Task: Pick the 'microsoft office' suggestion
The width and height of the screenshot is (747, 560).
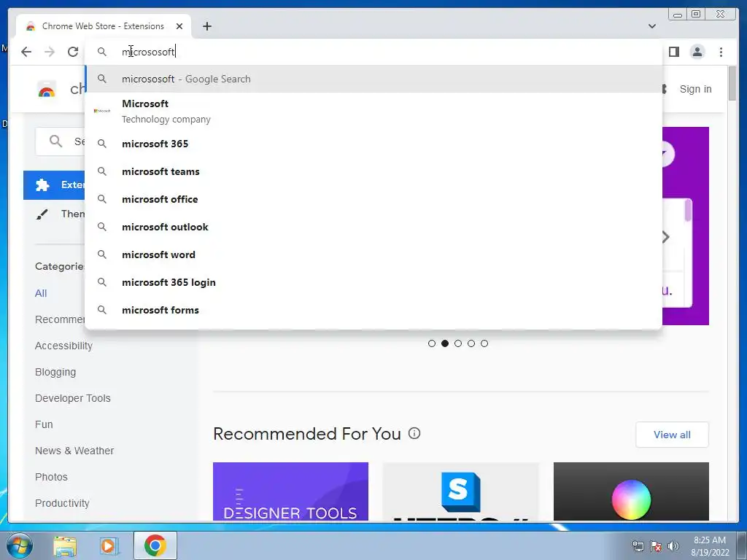Action: [373, 199]
